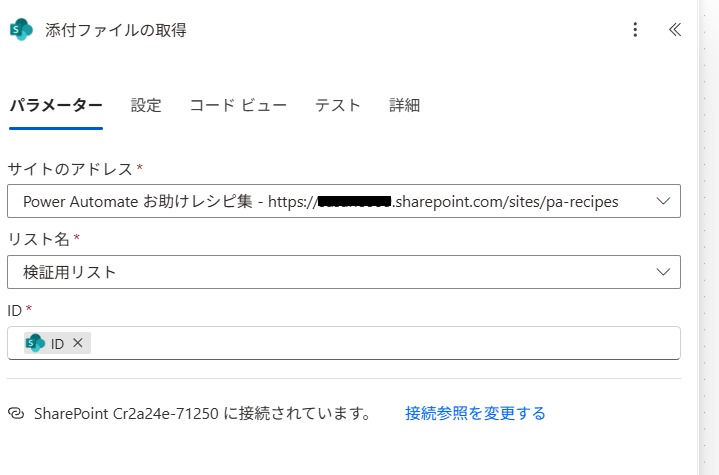Expand the リスト名 dropdown chevron
Image resolution: width=719 pixels, height=475 pixels.
tap(663, 272)
